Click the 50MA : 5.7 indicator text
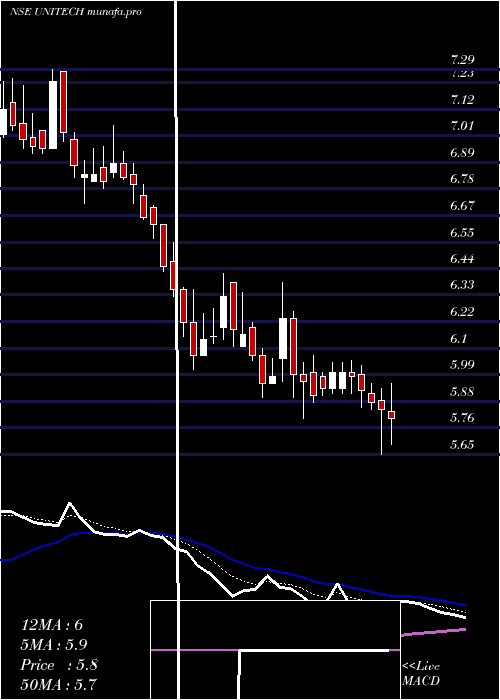Viewport: 500px width, 700px height. (x=59, y=684)
